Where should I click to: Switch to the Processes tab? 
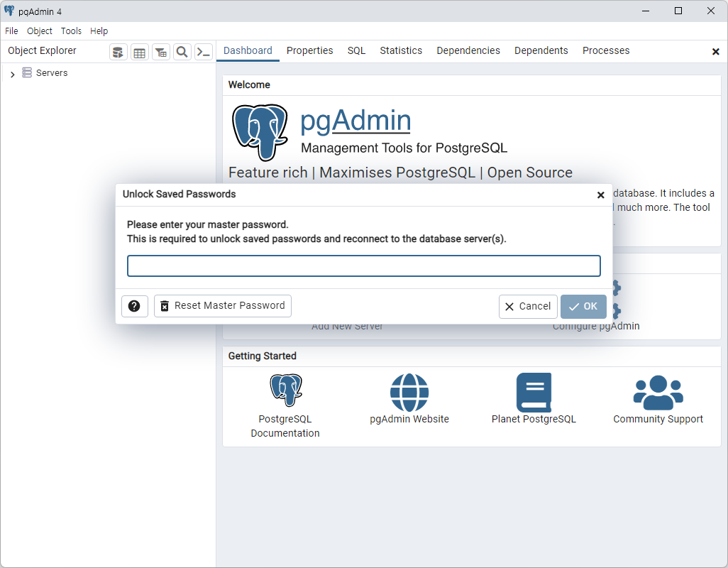coord(607,50)
